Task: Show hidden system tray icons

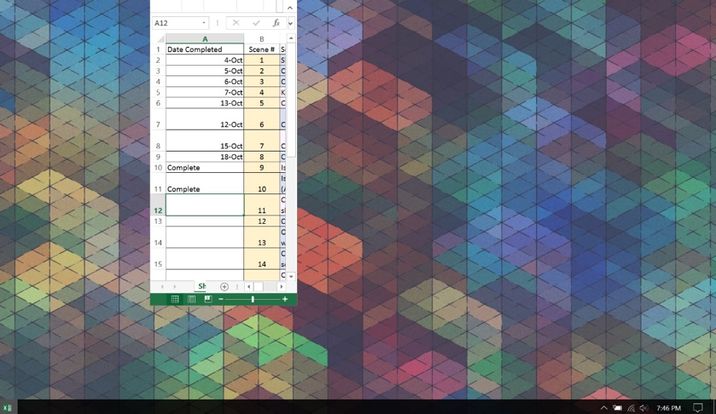Action: pos(604,408)
